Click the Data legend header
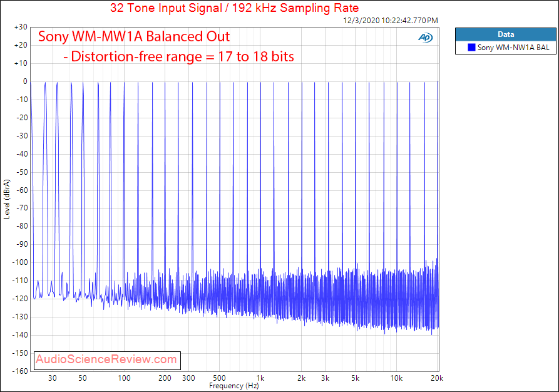Screen dimensions: 559x392 (506, 34)
